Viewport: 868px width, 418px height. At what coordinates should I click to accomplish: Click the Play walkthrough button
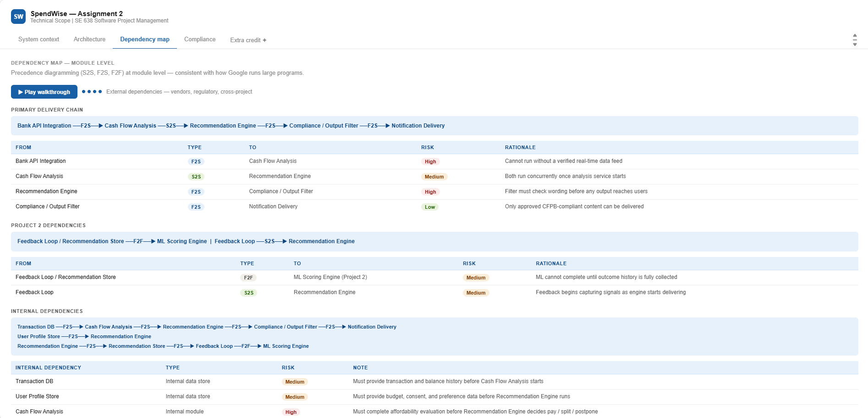point(44,92)
